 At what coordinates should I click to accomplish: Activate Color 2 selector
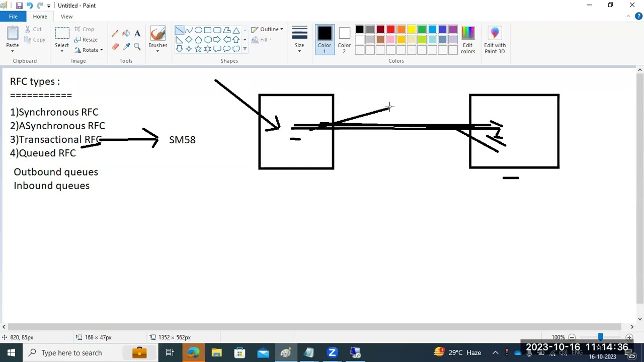point(344,40)
